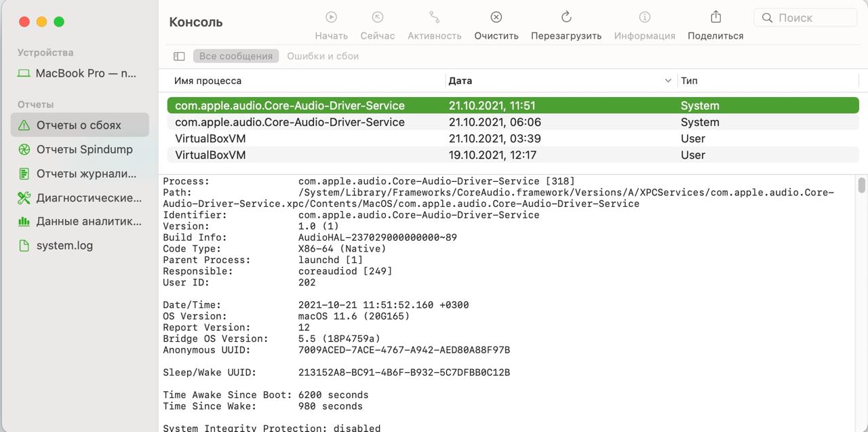Open system.log in sidebar
868x432 pixels.
(x=80, y=246)
